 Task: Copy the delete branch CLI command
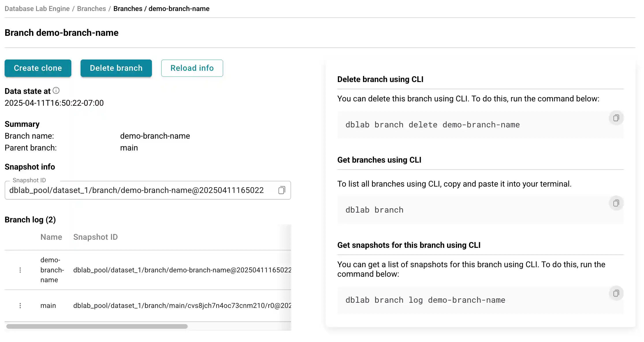click(x=616, y=118)
